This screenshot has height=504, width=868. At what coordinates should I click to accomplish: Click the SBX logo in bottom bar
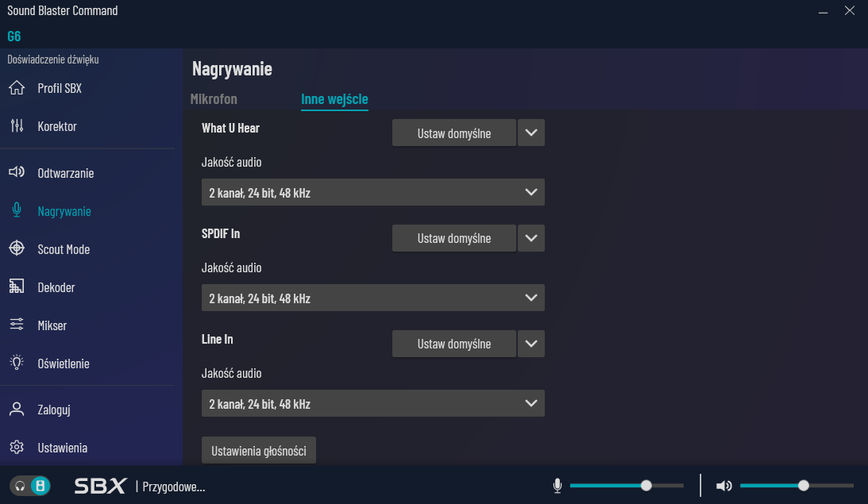tap(100, 486)
